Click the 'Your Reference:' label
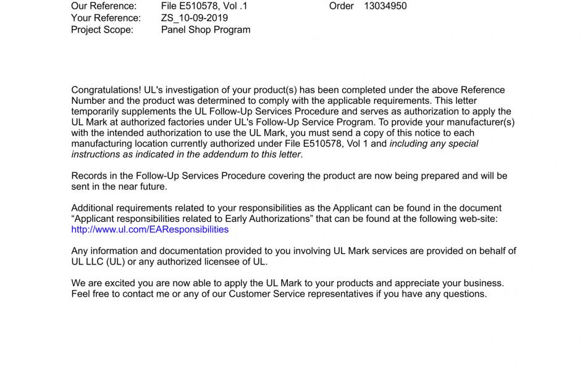This screenshot has width=588, height=367. (106, 18)
